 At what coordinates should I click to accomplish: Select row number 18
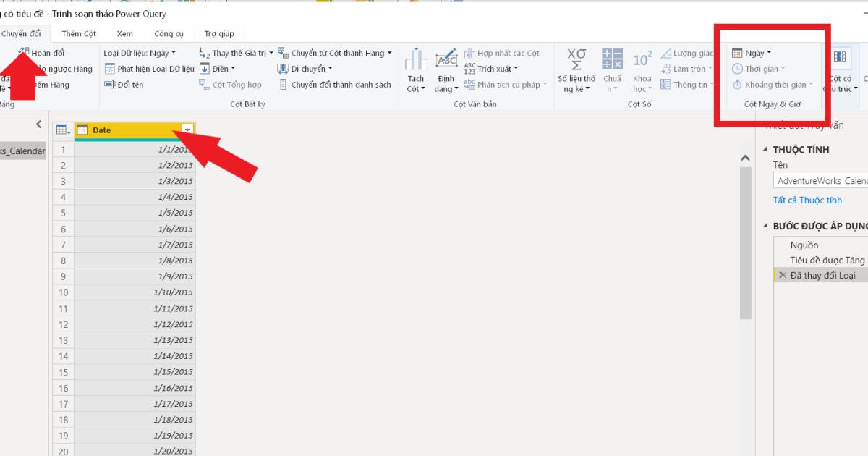coord(64,420)
